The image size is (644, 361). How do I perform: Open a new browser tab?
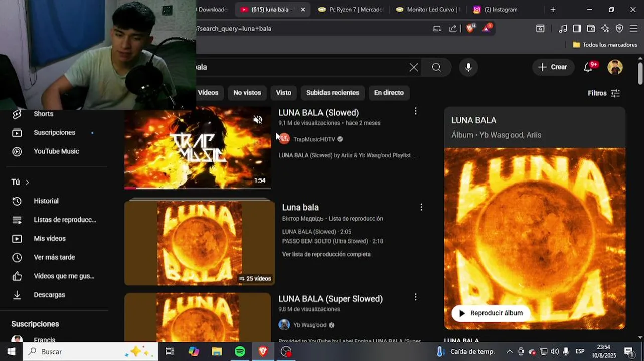553,10
